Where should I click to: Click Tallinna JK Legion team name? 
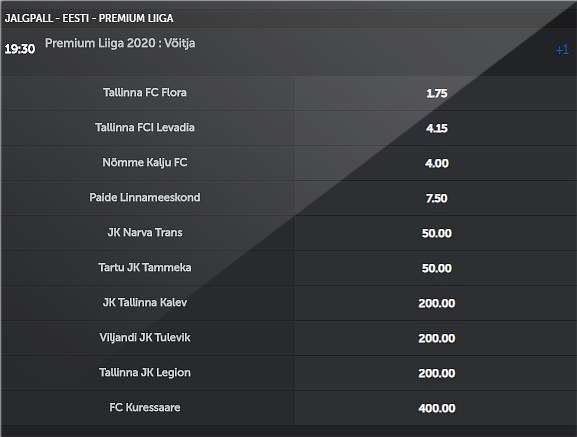[145, 373]
